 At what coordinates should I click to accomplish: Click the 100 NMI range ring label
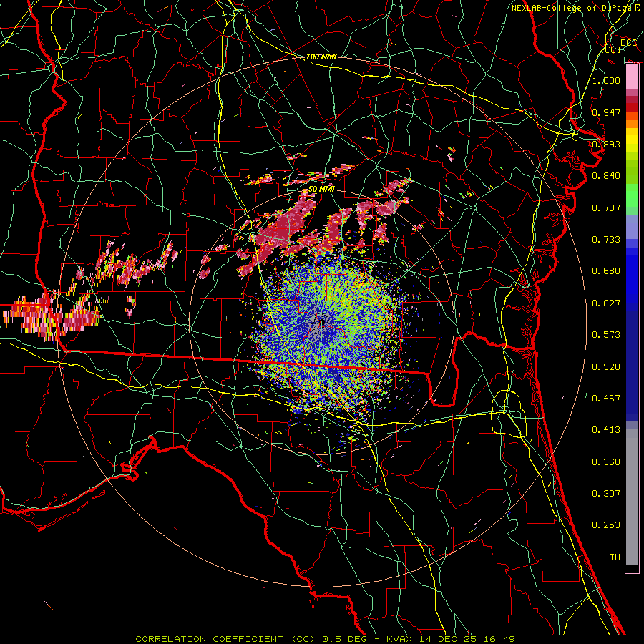pos(321,57)
